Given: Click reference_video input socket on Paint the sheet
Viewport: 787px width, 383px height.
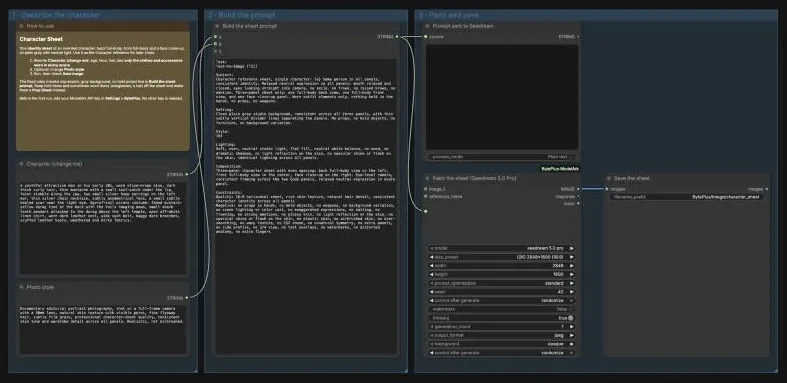Looking at the screenshot, I should click(425, 196).
